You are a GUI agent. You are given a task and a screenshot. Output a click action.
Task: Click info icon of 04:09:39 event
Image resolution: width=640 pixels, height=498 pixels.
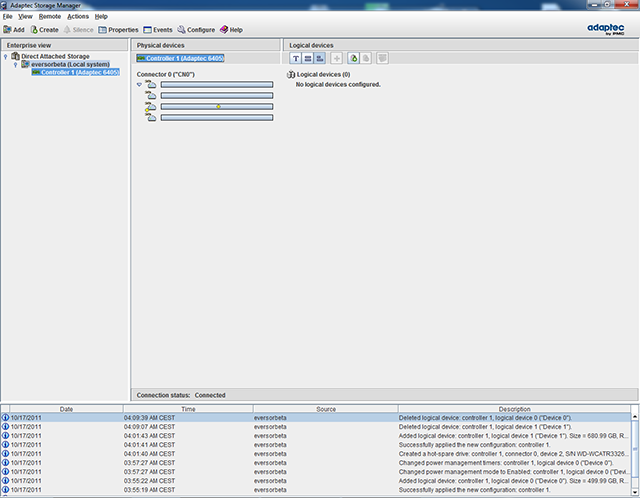[x=5, y=418]
